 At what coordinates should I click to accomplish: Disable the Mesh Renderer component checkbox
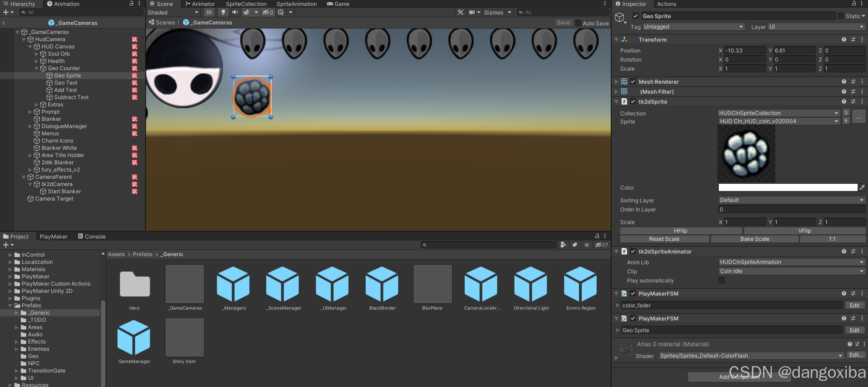point(633,82)
